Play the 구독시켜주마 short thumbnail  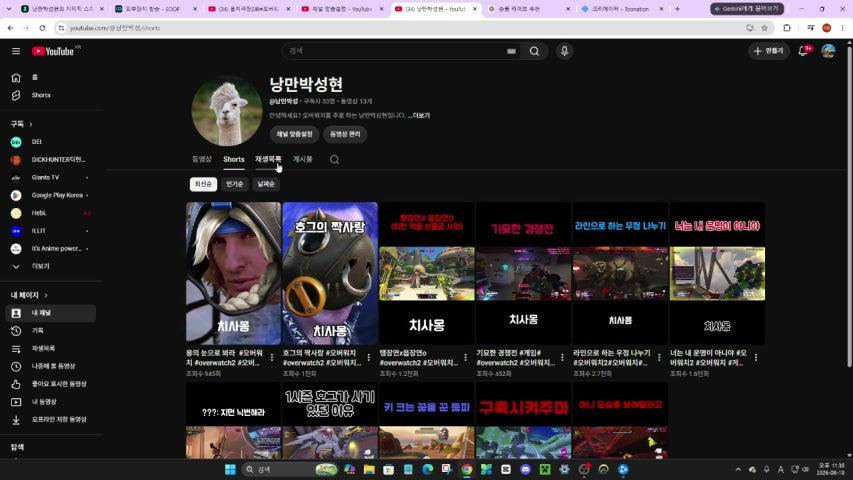pyautogui.click(x=523, y=420)
